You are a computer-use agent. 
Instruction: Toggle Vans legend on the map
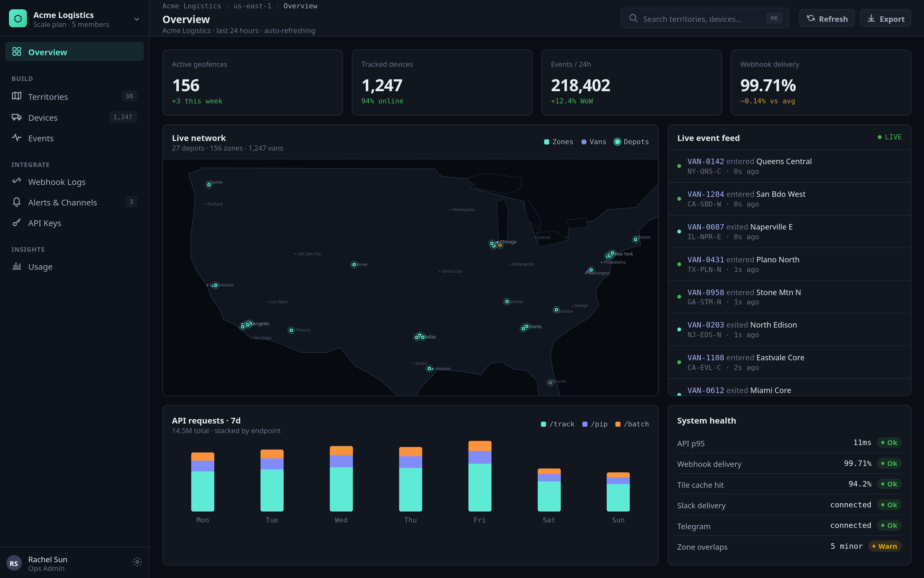[x=594, y=142]
